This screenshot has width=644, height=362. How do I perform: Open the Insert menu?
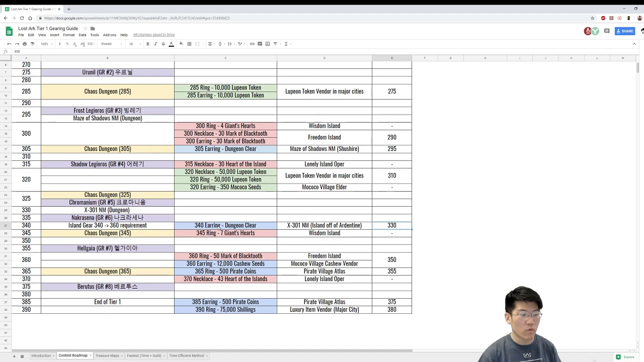54,35
